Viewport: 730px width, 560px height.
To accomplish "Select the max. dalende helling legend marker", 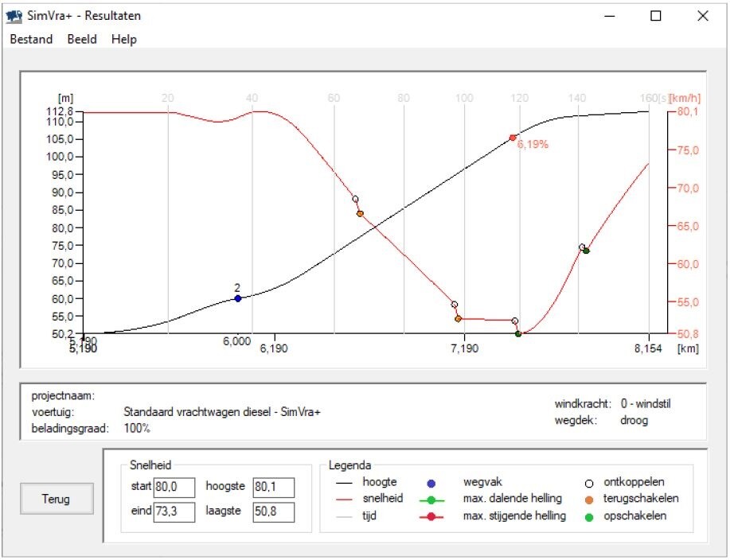I will [431, 499].
